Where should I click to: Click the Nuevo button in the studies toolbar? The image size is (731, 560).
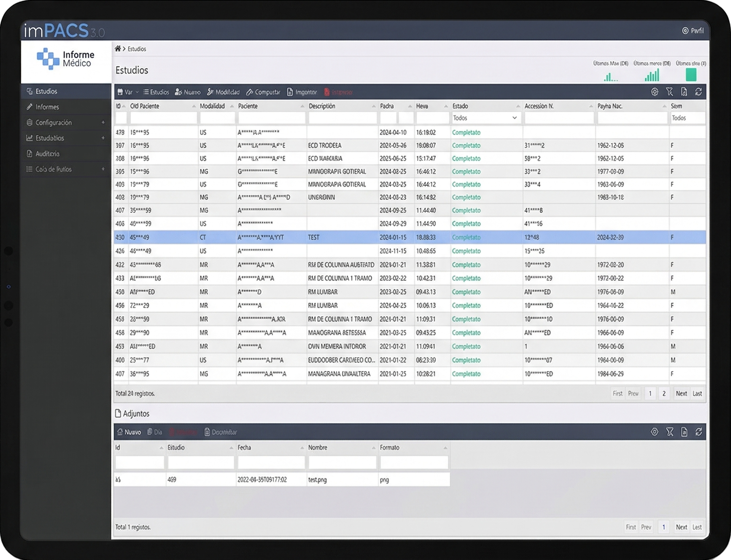tap(188, 92)
